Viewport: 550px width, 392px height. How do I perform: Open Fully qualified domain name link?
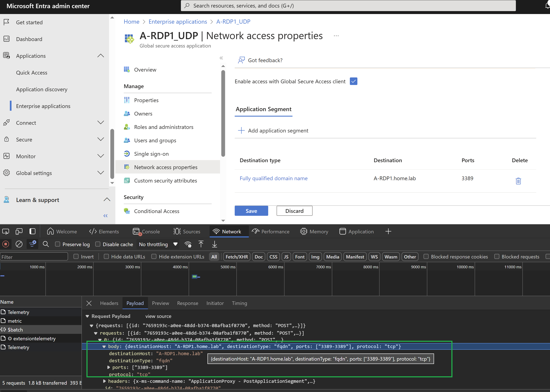[x=274, y=178]
